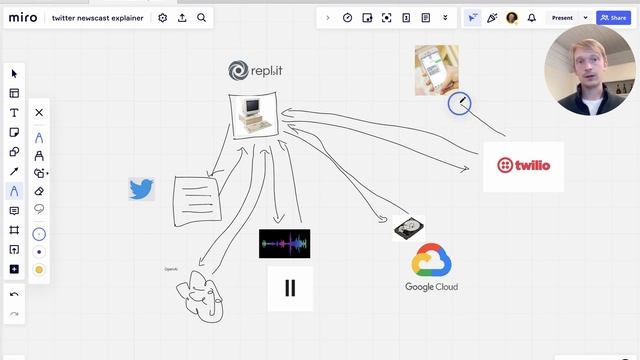This screenshot has width=640, height=360.
Task: Open the Upload tool
Action: coord(14,250)
